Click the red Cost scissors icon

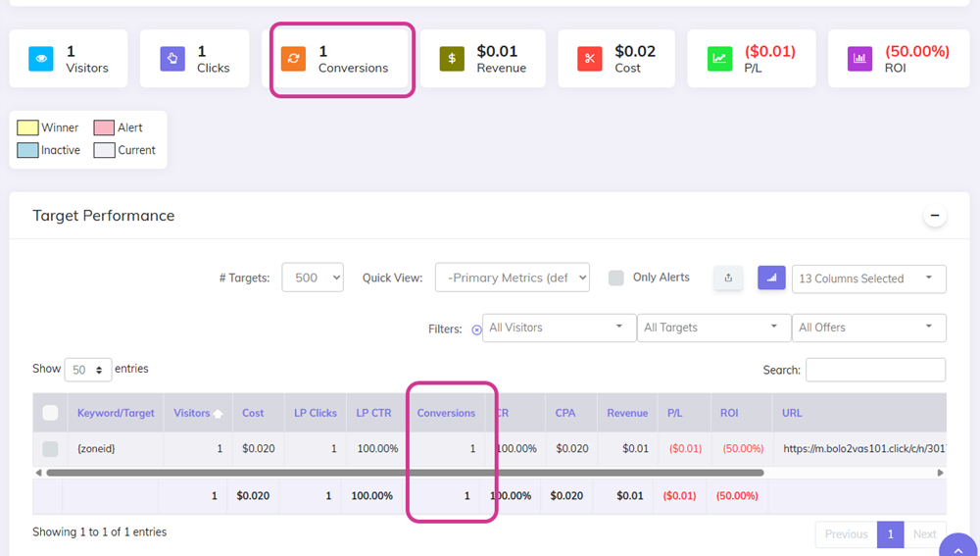[x=589, y=59]
